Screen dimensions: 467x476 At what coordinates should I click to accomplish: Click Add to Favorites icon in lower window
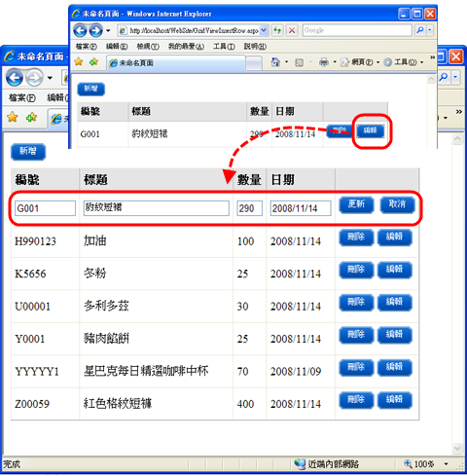click(x=32, y=117)
